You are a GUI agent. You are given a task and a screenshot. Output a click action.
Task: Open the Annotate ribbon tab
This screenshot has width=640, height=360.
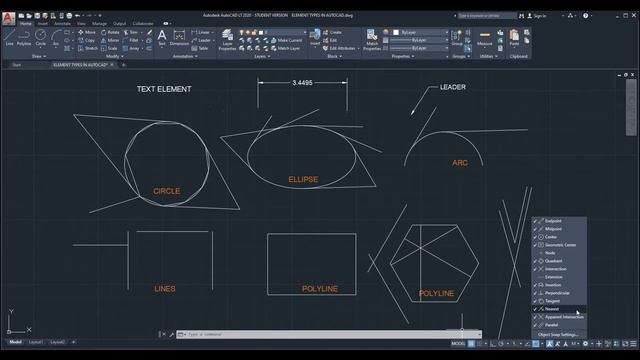pyautogui.click(x=62, y=24)
